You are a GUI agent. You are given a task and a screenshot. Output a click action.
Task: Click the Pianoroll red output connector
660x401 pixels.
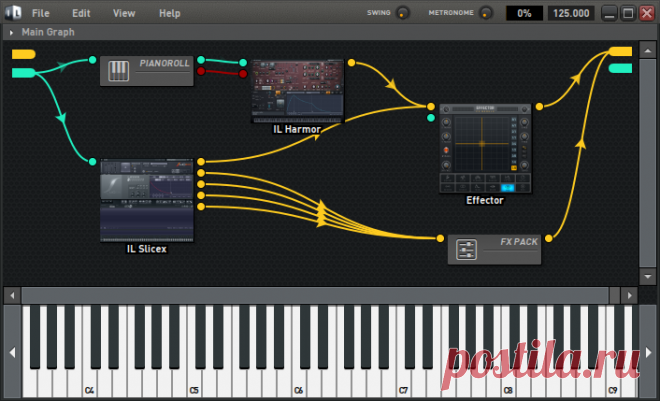point(201,71)
